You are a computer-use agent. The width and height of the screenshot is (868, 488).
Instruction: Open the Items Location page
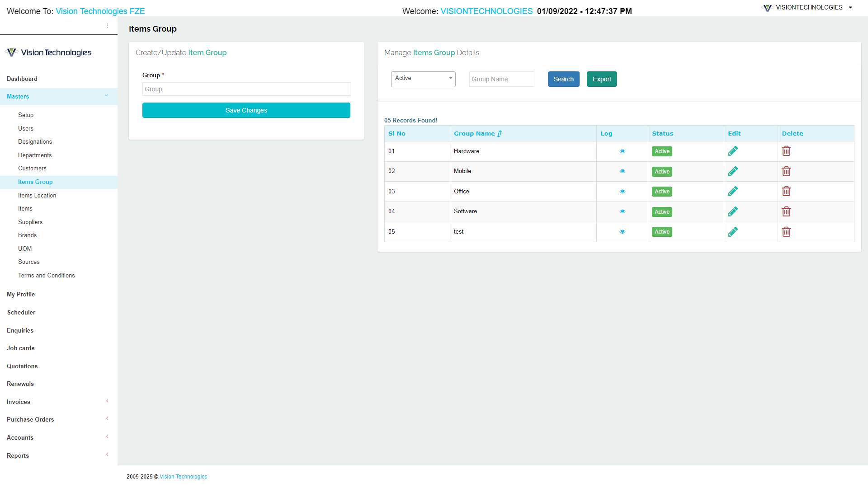[x=37, y=195]
